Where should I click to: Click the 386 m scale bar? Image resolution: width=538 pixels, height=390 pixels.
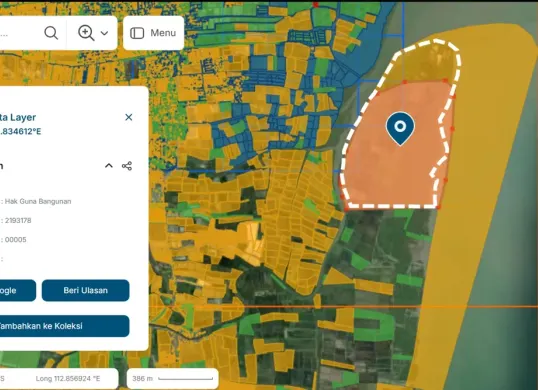coord(172,379)
